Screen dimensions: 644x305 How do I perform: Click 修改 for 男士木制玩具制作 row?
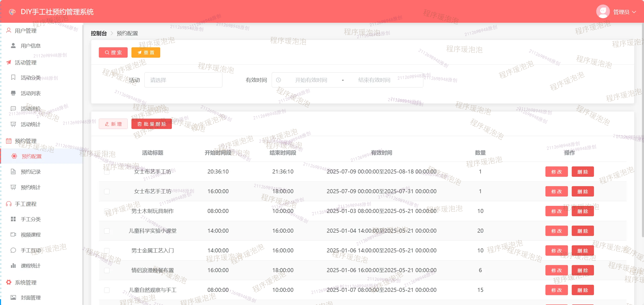pos(556,211)
